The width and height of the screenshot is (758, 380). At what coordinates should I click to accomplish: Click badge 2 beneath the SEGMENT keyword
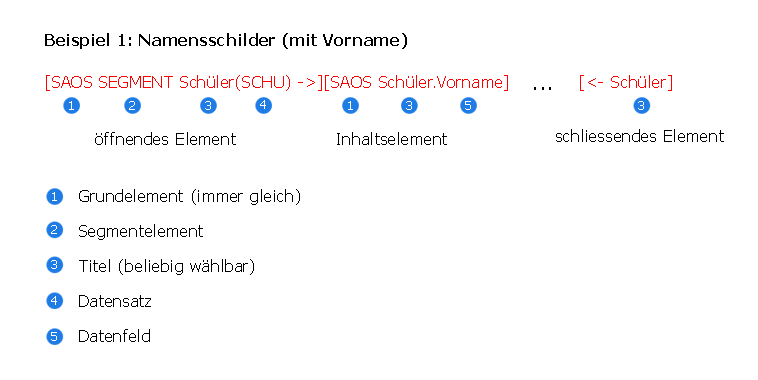(x=132, y=105)
